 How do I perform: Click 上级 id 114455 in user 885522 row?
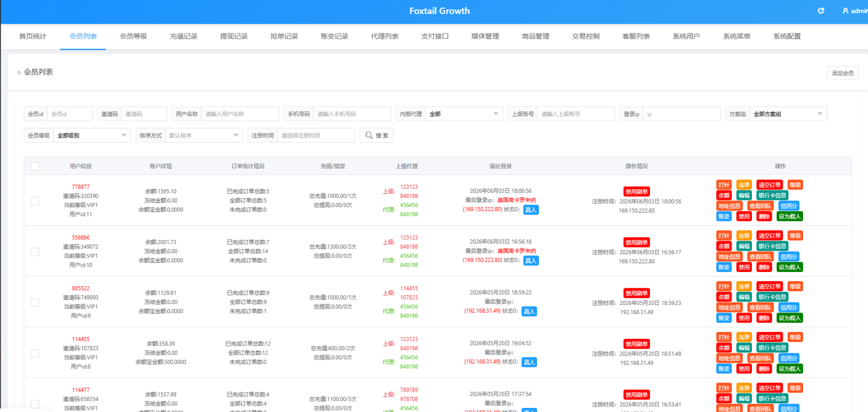click(409, 288)
